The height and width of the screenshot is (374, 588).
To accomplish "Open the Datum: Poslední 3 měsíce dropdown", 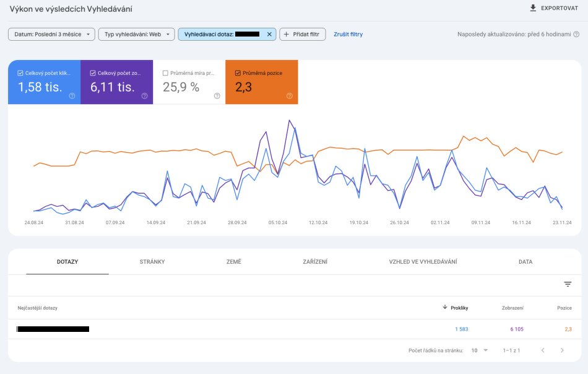I will pos(51,35).
